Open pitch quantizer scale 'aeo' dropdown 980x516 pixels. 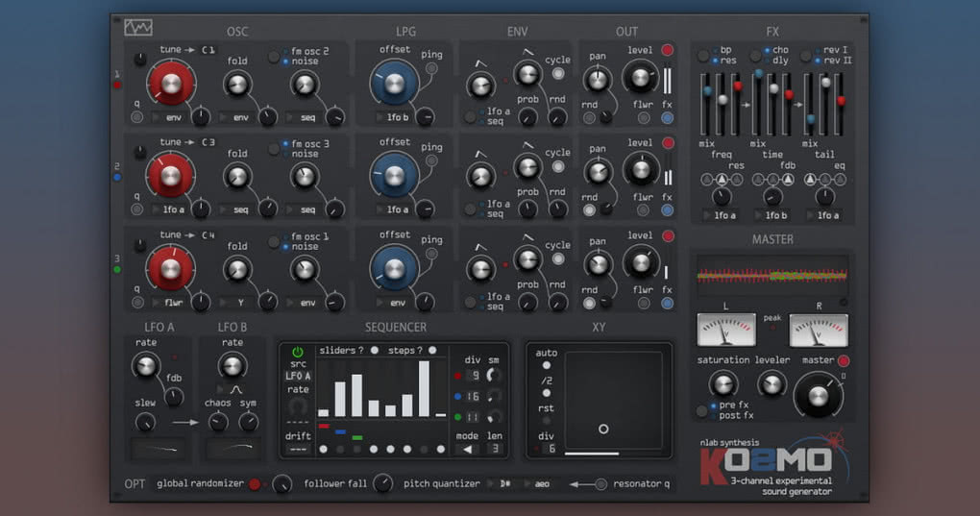(x=541, y=483)
